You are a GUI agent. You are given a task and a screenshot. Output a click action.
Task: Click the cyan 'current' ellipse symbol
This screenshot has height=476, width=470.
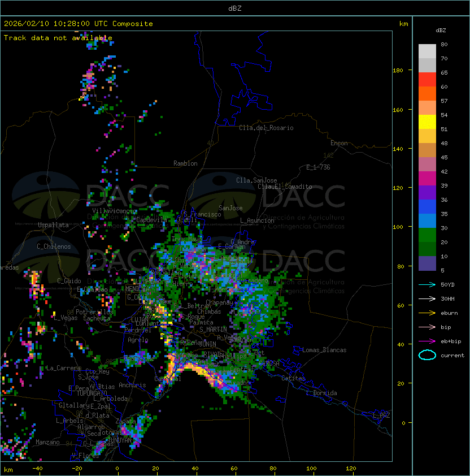click(x=427, y=355)
